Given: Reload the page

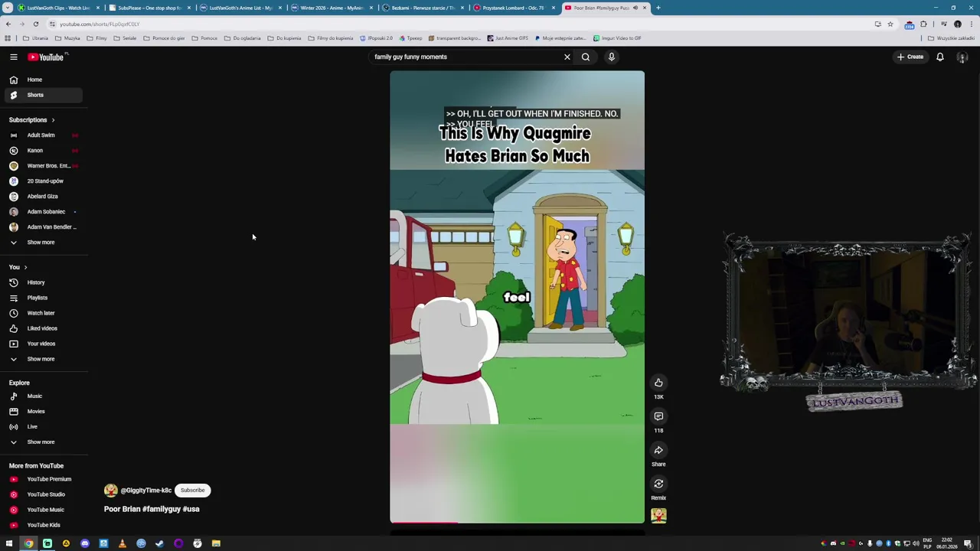Looking at the screenshot, I should click(35, 24).
